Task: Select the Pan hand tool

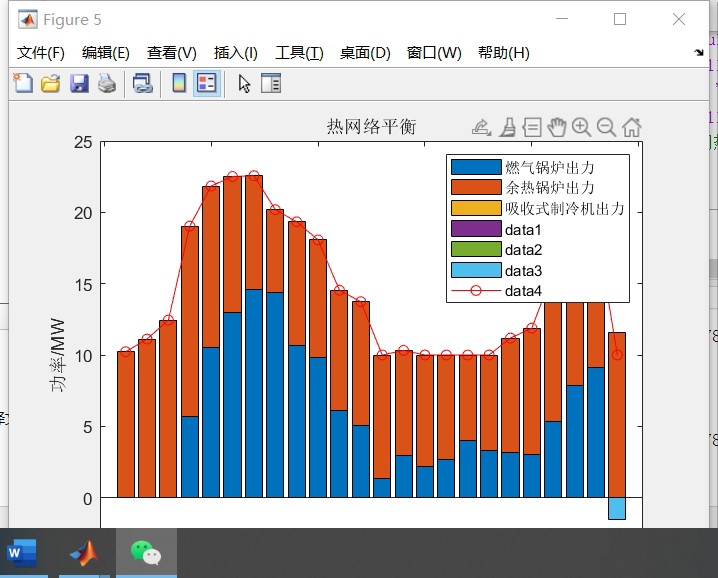Action: coord(557,127)
